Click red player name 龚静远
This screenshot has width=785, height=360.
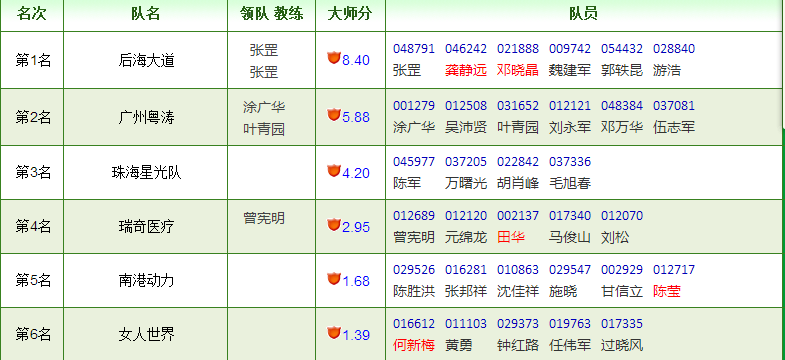click(466, 70)
